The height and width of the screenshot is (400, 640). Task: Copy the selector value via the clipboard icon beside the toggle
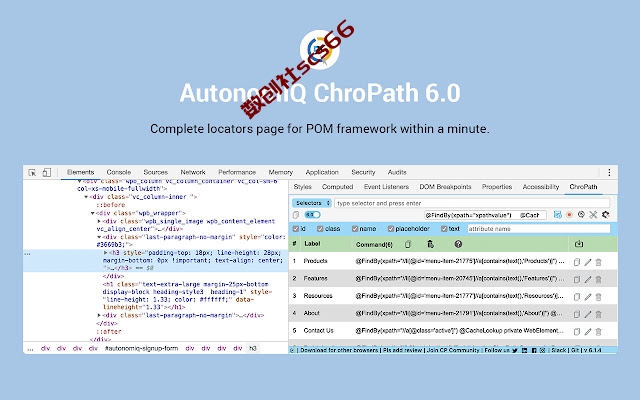pyautogui.click(x=296, y=215)
